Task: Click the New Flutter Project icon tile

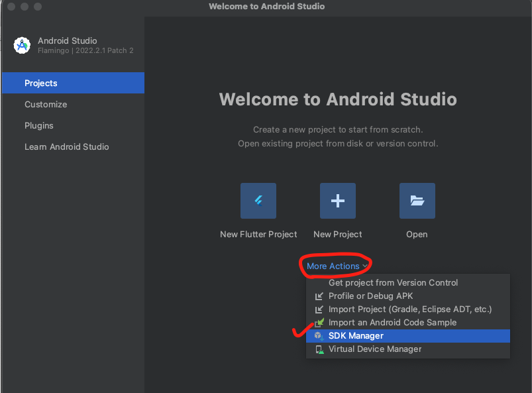Action: pyautogui.click(x=258, y=201)
